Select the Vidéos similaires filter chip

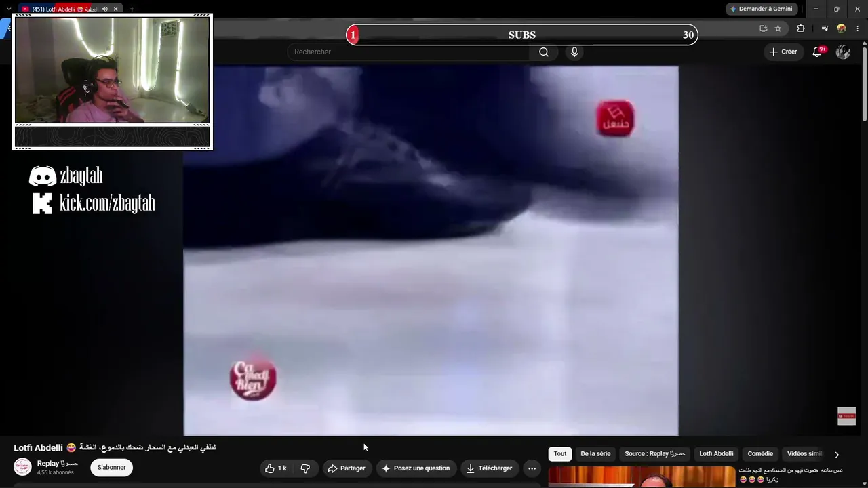tap(805, 454)
